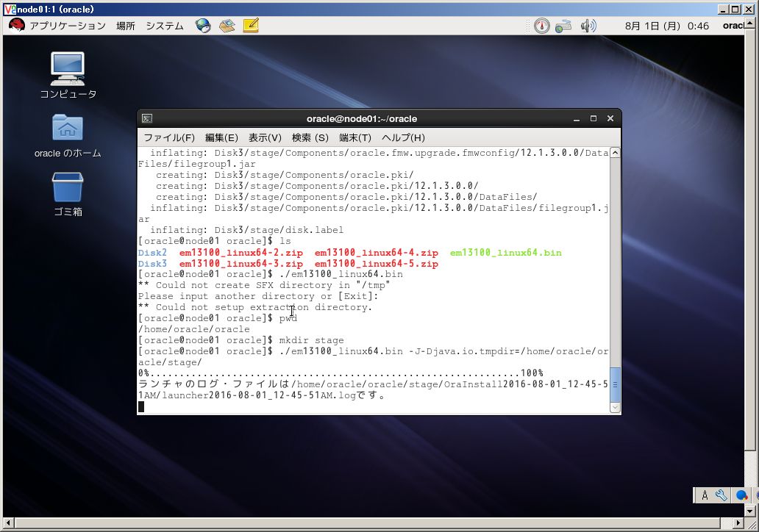Click em13100_linux64-2.zip file name
The image size is (759, 532).
tap(241, 253)
